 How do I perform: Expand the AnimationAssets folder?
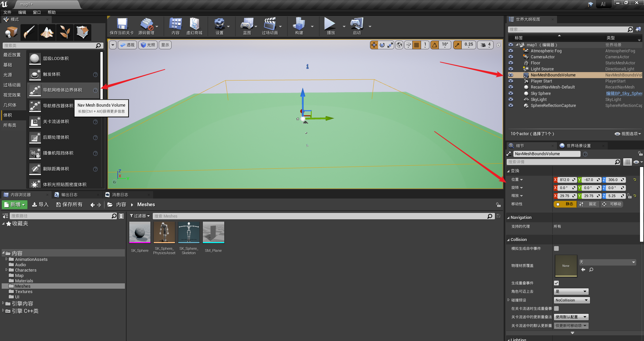tap(6, 259)
